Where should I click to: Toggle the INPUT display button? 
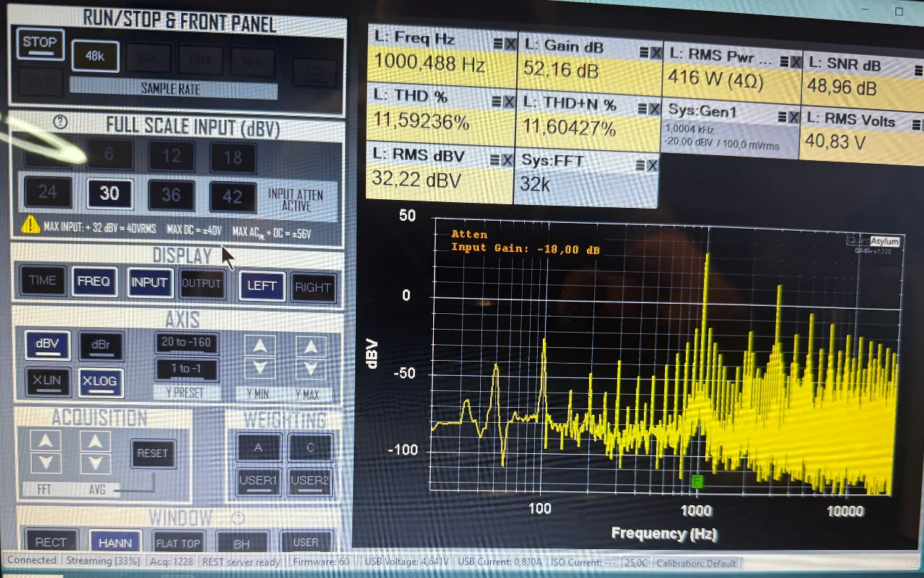pos(149,282)
